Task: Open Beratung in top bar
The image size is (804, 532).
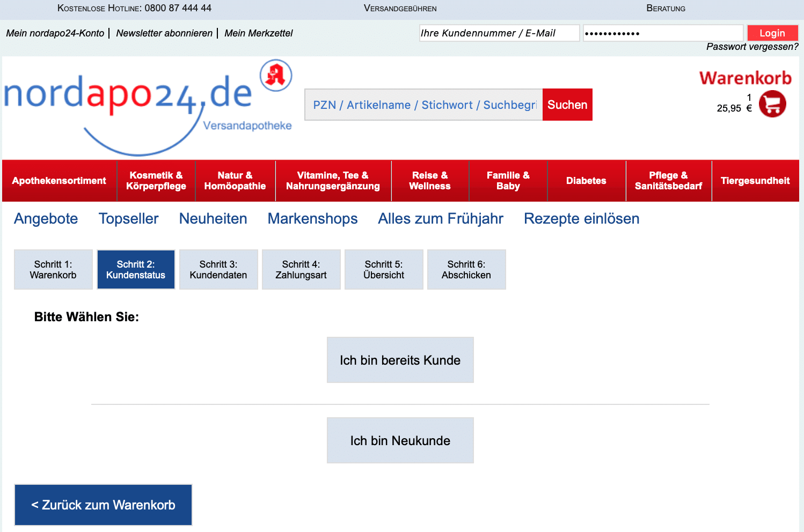Action: (x=666, y=8)
